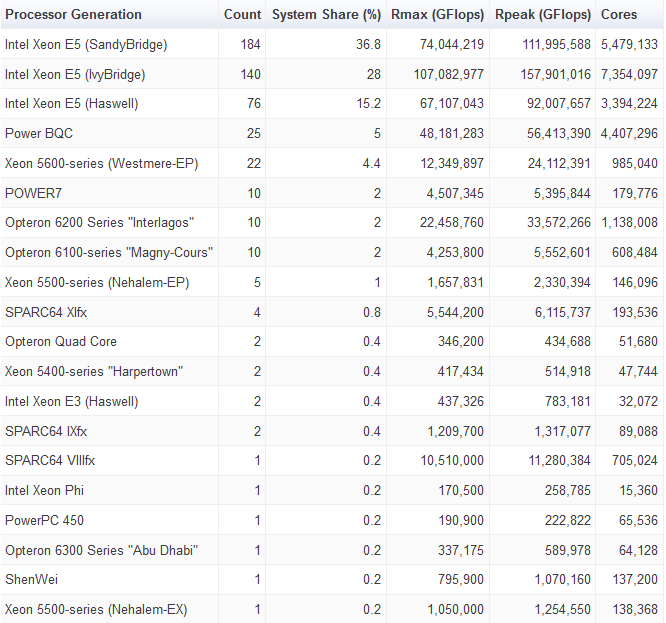
Task: Click Rmax value 22,458,760
Action: click(x=452, y=223)
